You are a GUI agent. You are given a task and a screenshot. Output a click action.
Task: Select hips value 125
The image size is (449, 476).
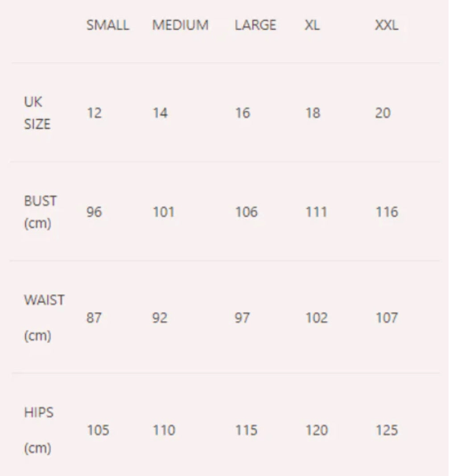tap(387, 430)
